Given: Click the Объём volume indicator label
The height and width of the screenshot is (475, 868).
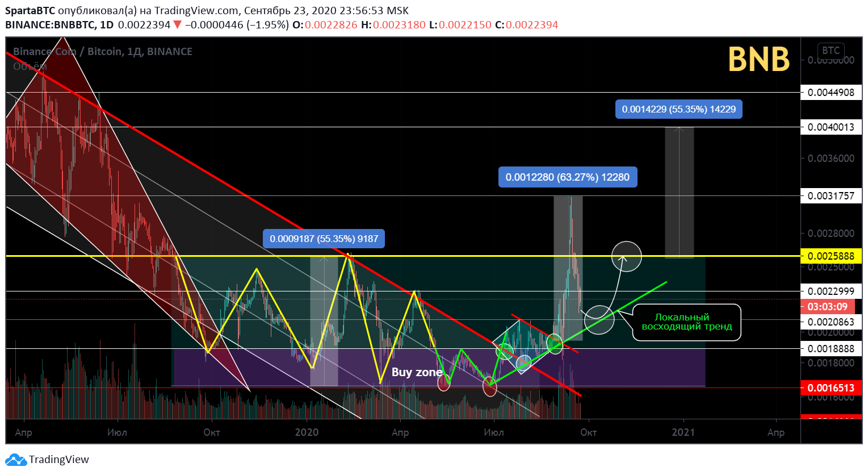Looking at the screenshot, I should (x=30, y=66).
